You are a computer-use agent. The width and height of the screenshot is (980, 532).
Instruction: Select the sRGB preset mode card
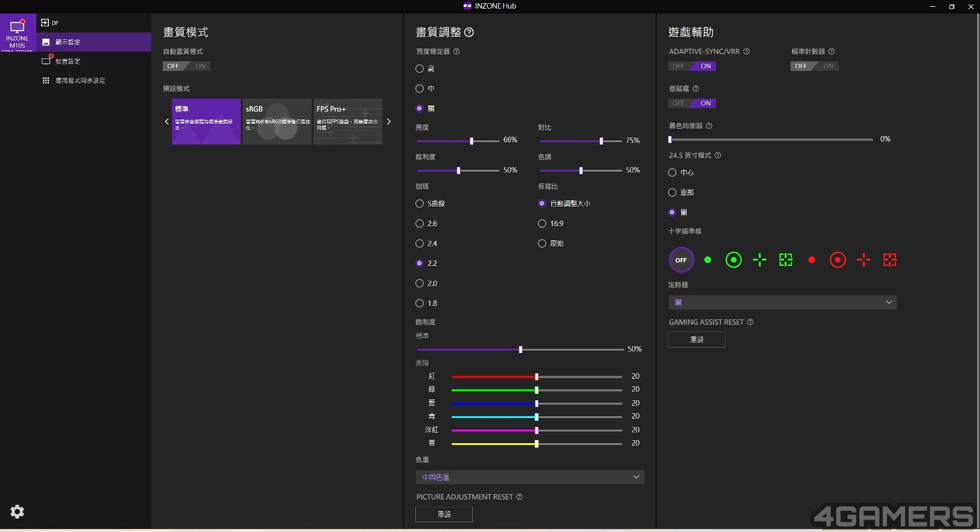277,121
